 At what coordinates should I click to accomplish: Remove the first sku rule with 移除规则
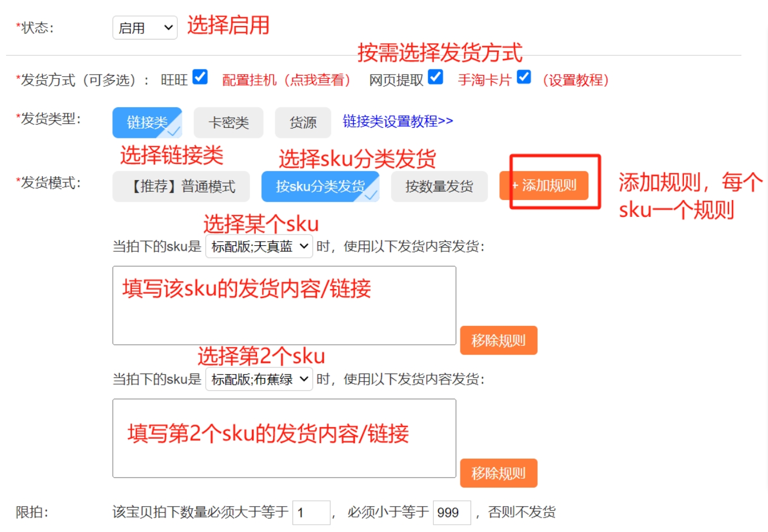498,340
